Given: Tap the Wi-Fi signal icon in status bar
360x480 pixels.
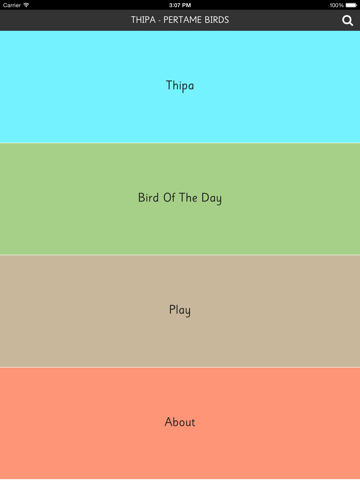Looking at the screenshot, I should coord(26,5).
